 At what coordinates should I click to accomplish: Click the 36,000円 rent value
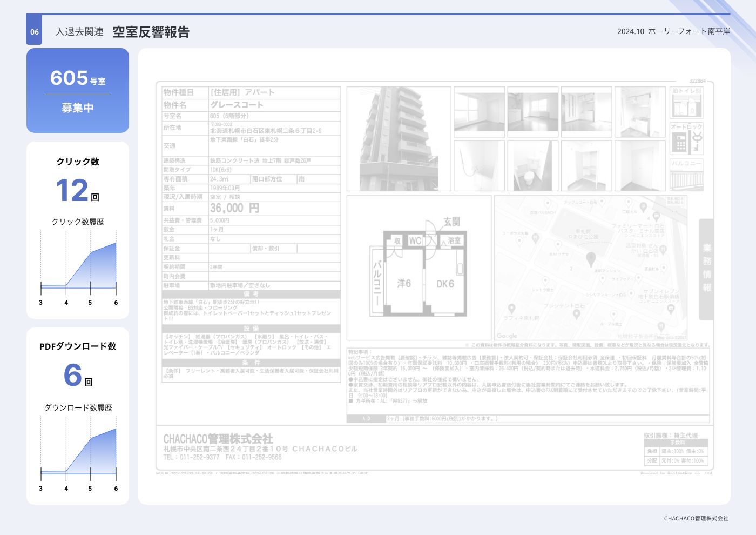(235, 208)
